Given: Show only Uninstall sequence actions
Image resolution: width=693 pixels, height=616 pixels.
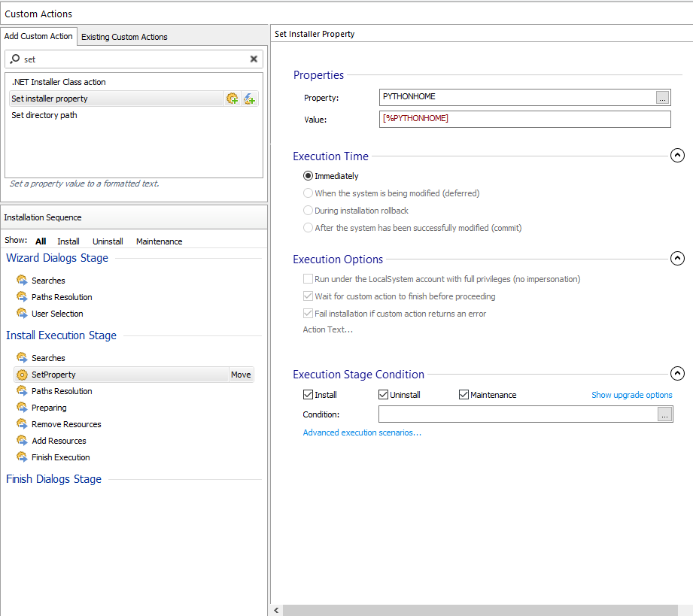Looking at the screenshot, I should [108, 241].
